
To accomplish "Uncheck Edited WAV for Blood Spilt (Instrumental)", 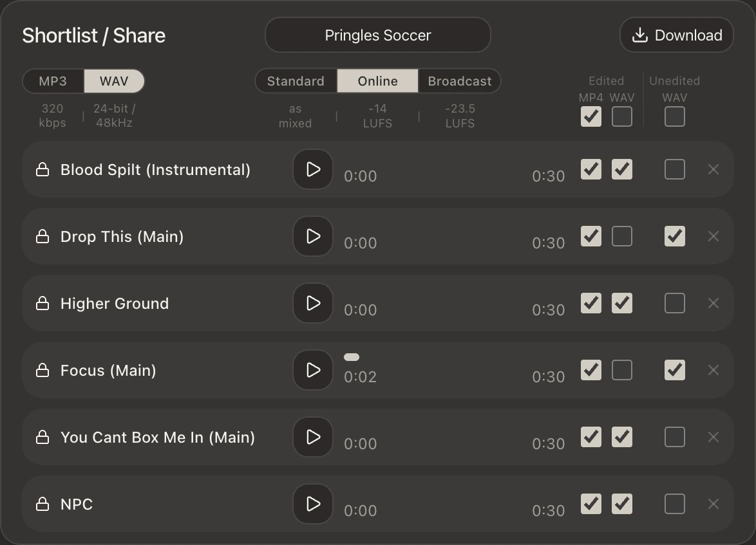I will coord(622,169).
